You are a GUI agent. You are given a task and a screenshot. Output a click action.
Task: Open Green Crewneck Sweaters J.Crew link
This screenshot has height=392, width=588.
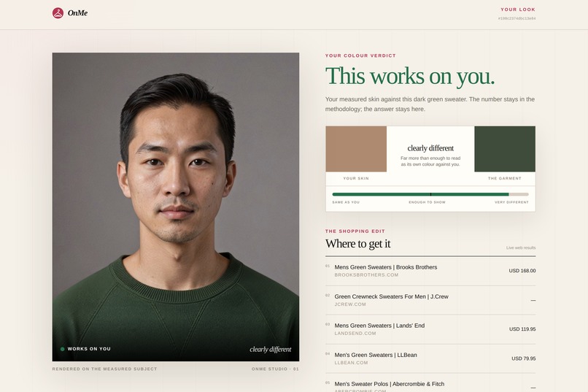391,296
